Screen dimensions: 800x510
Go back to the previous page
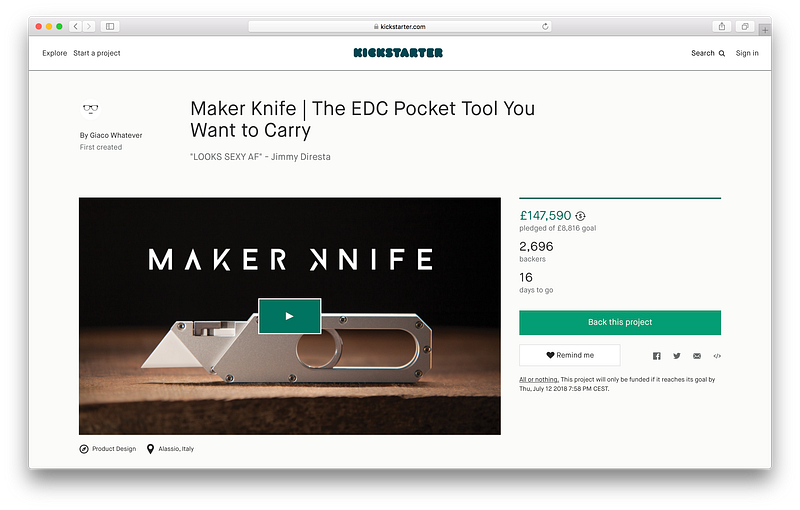tap(76, 26)
